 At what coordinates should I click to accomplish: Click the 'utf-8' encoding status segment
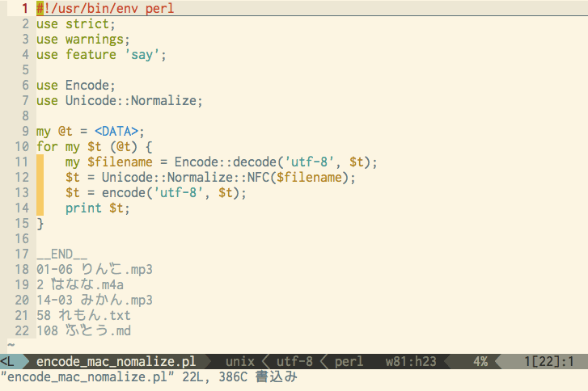(294, 362)
